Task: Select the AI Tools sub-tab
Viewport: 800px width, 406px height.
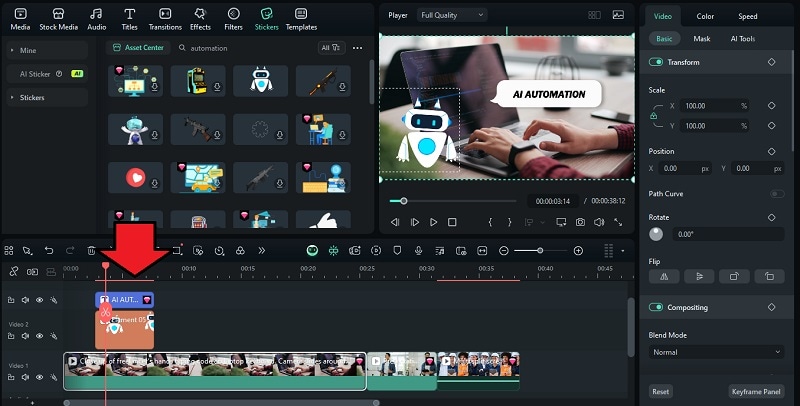Action: pyautogui.click(x=743, y=39)
